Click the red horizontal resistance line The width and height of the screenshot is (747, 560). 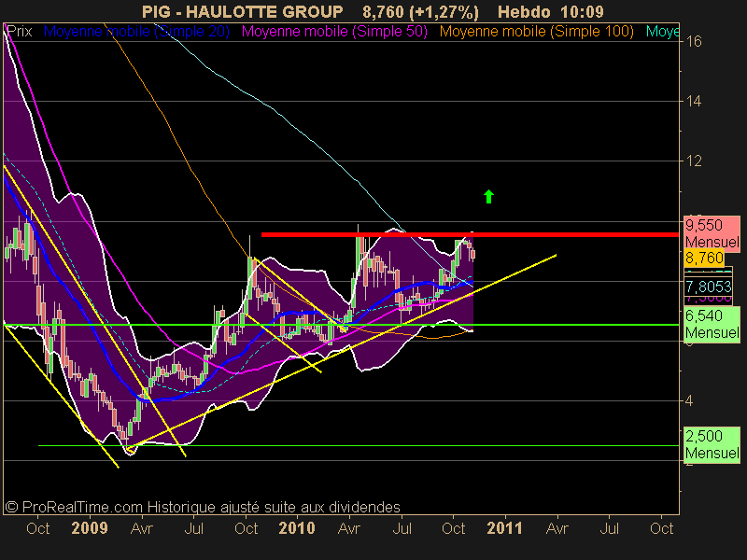(x=470, y=234)
